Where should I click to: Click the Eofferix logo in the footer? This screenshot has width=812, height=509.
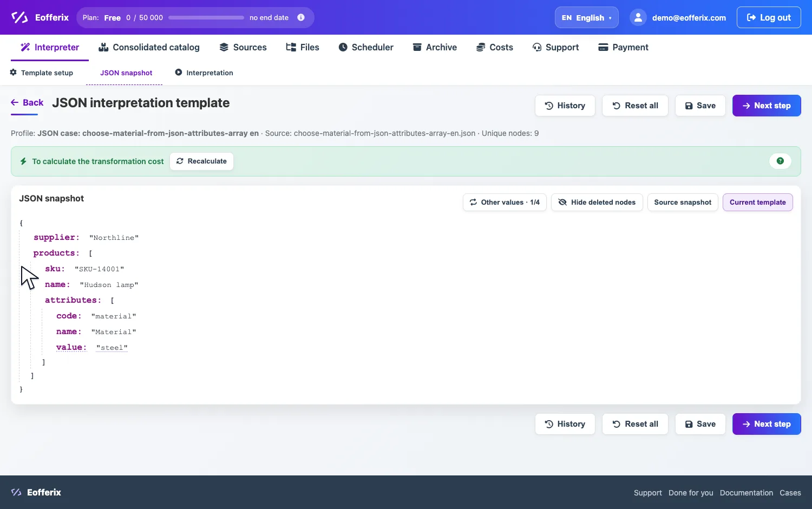(36, 492)
